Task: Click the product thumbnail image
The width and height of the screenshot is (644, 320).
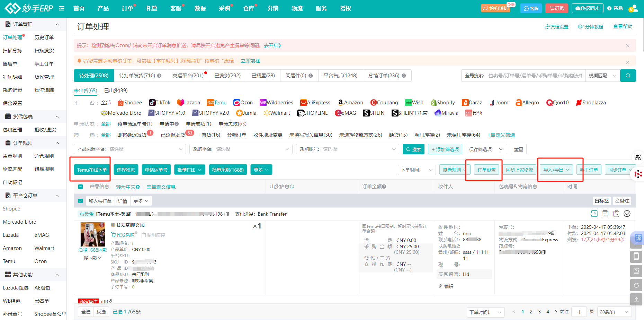Action: pyautogui.click(x=93, y=234)
